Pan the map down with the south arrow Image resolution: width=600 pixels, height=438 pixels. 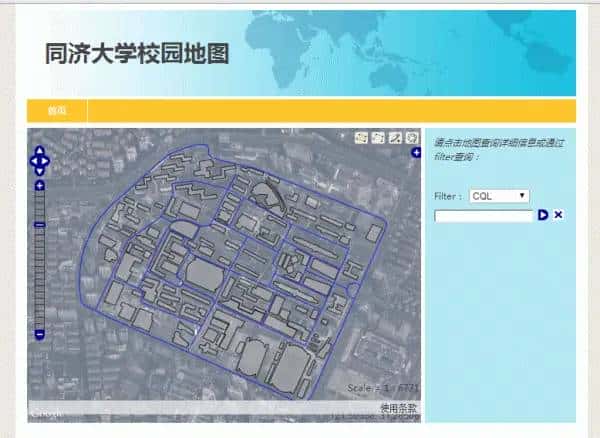pos(39,171)
